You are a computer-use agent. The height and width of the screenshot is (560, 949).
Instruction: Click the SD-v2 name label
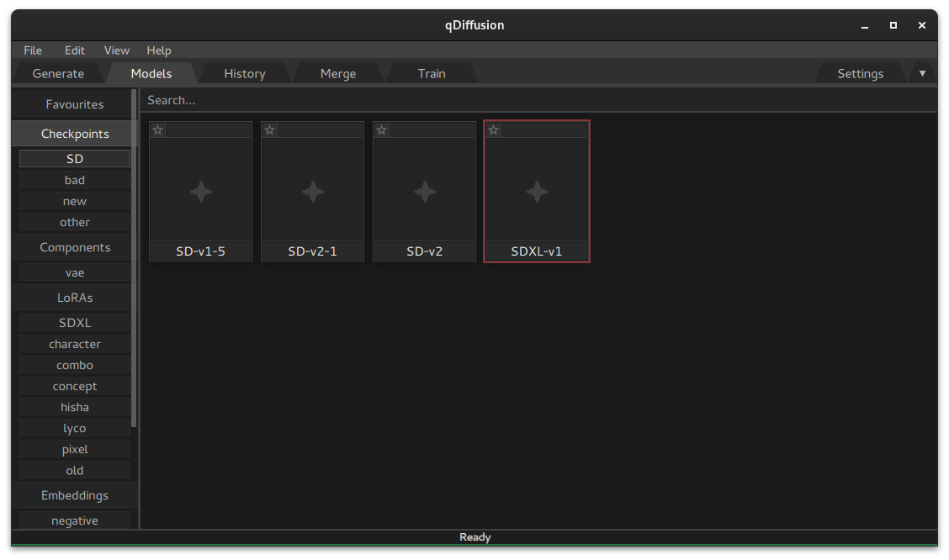[x=425, y=251]
